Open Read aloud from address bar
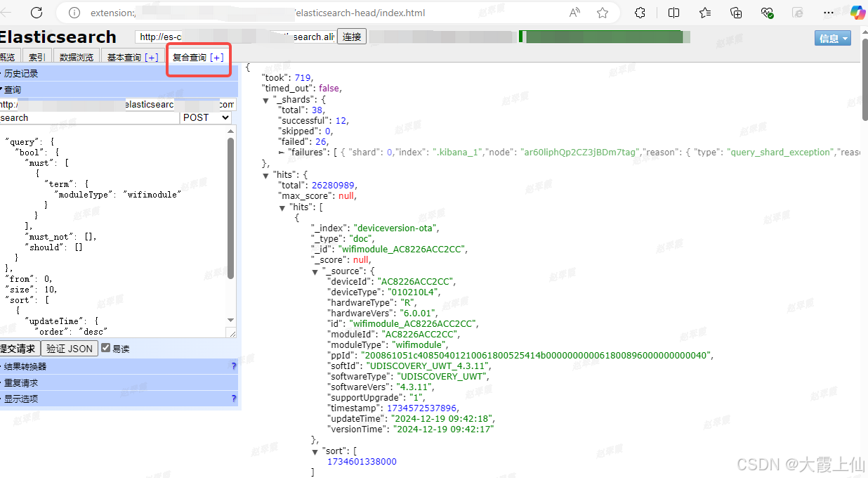 coord(575,13)
